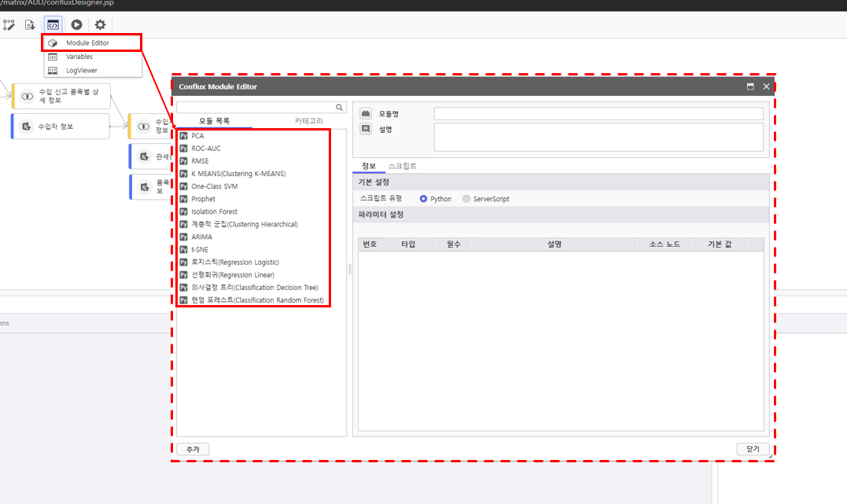This screenshot has width=847, height=504.
Task: Choose Module Editor from the dropdown menu
Action: (87, 43)
